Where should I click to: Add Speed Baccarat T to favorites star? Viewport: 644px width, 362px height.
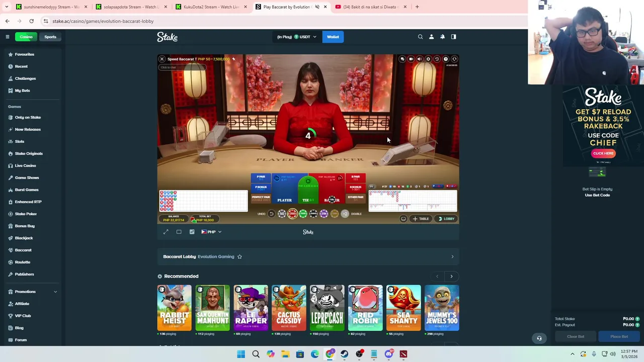point(233,59)
